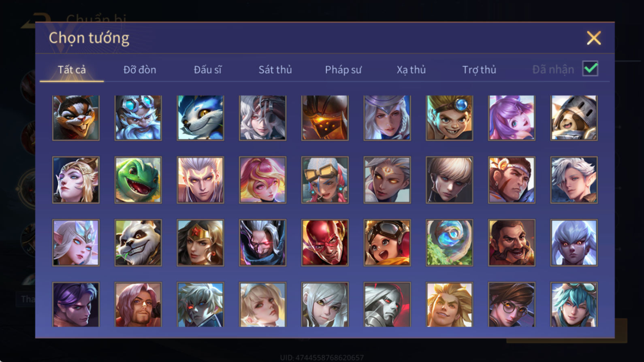Image resolution: width=644 pixels, height=362 pixels.
Task: Select the mustached bearded man hero
Action: pyautogui.click(x=512, y=243)
